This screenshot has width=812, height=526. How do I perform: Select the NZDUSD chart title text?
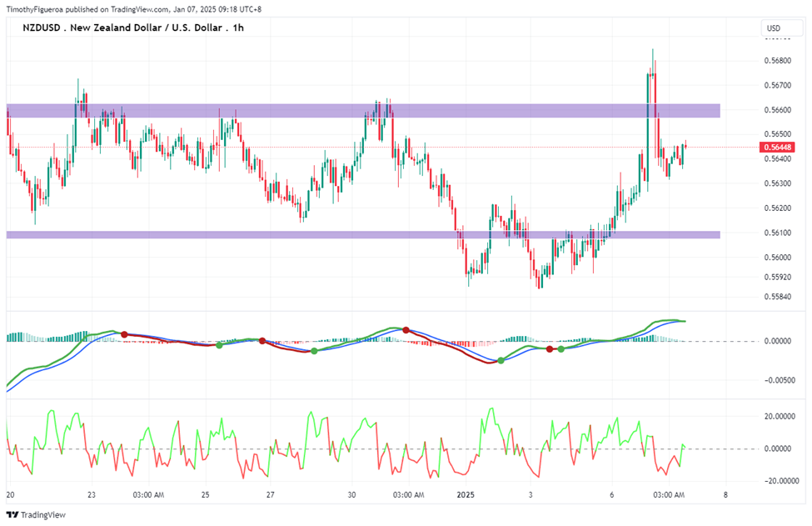[133, 28]
